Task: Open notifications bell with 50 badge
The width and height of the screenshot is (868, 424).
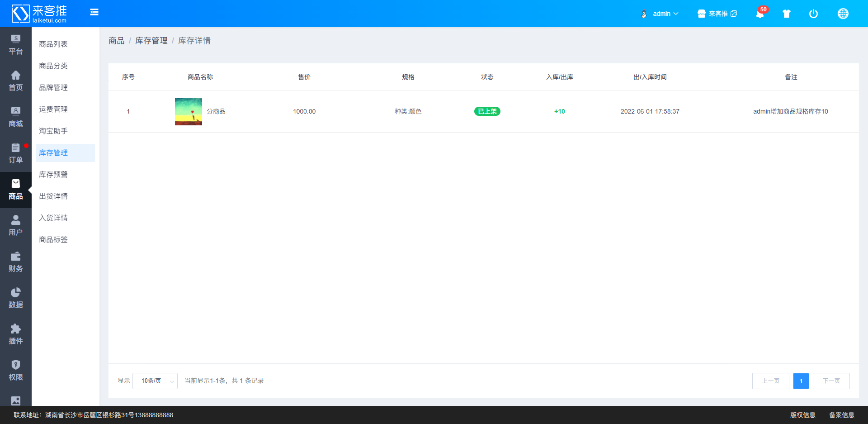Action: point(761,13)
